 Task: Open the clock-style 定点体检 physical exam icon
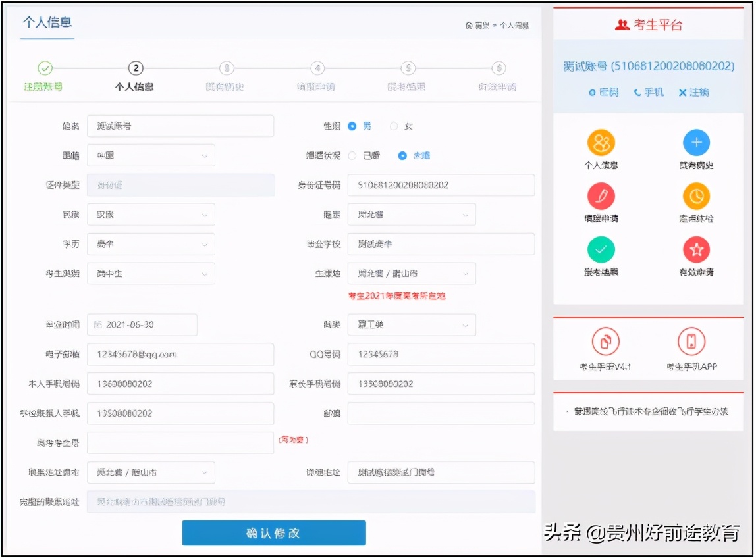pyautogui.click(x=697, y=196)
